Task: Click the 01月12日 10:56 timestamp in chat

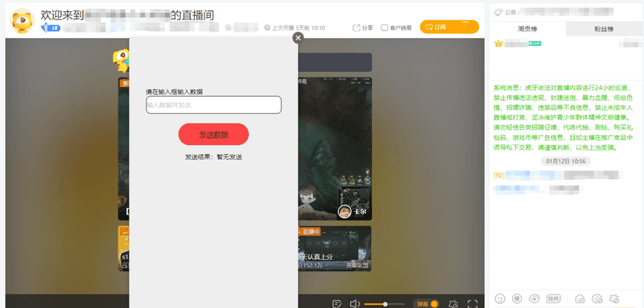Action: [566, 160]
